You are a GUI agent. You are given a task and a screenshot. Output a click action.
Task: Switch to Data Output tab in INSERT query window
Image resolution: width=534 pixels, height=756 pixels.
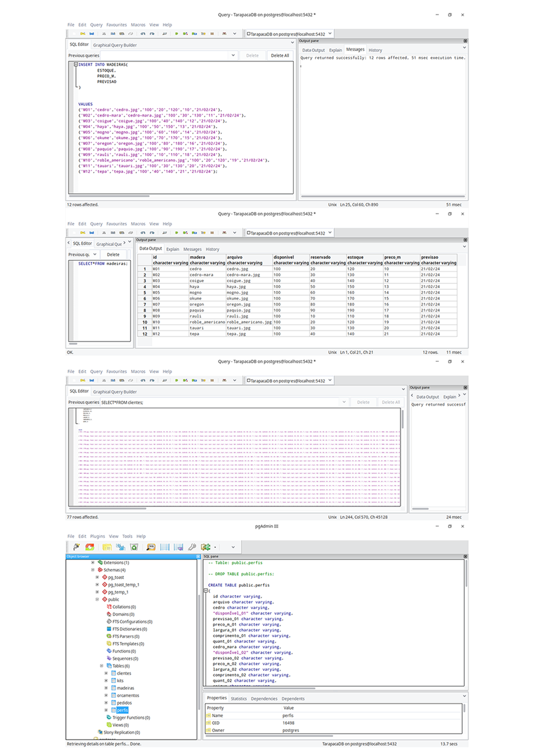pos(313,50)
